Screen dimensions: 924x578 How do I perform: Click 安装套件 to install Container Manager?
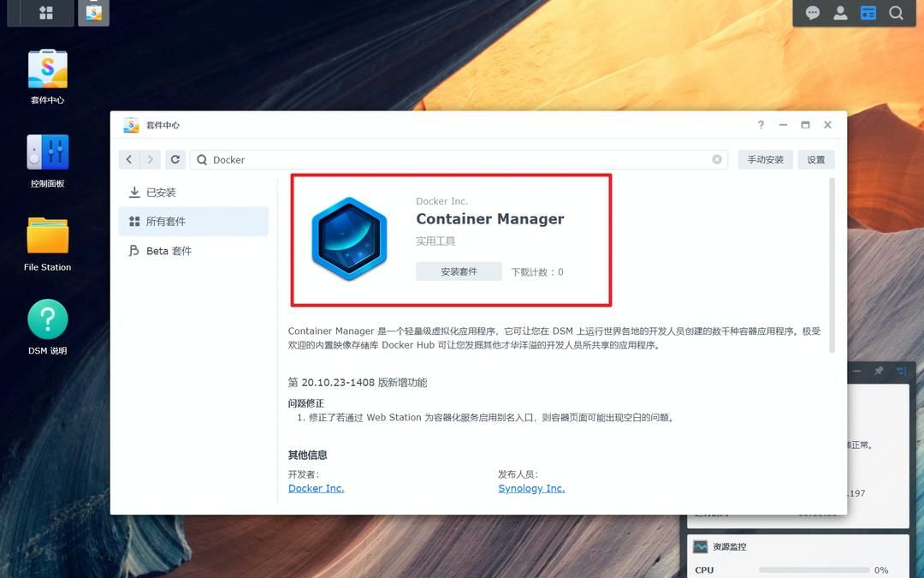coord(459,271)
